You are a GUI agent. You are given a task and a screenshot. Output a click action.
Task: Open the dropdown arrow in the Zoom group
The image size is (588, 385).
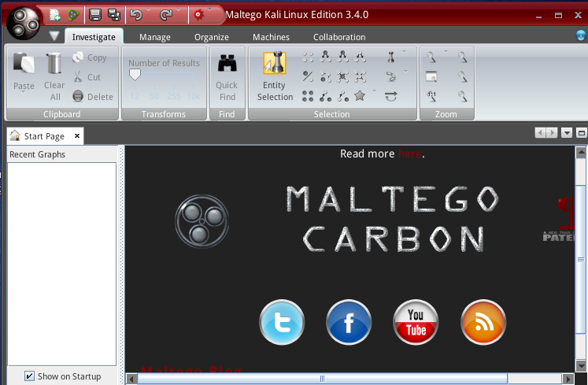pyautogui.click(x=446, y=52)
